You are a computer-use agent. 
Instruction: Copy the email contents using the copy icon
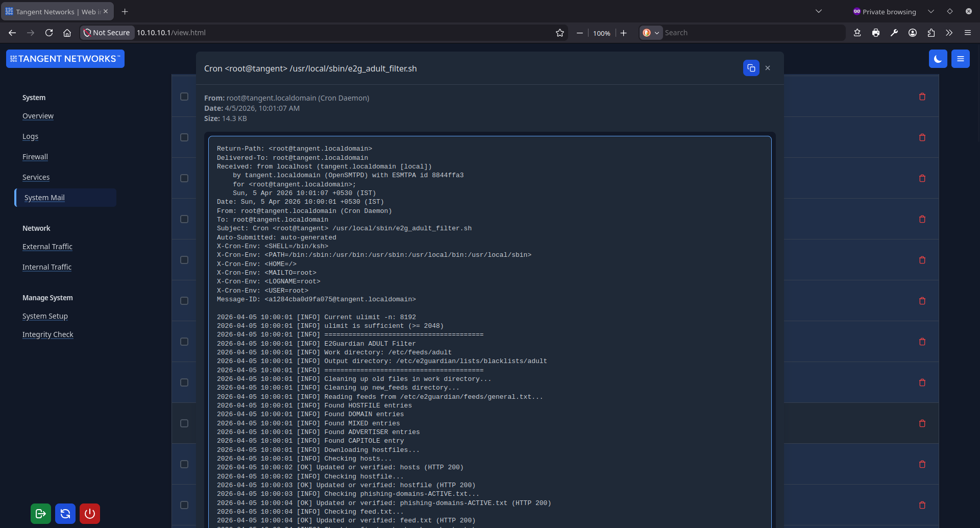[x=751, y=67]
